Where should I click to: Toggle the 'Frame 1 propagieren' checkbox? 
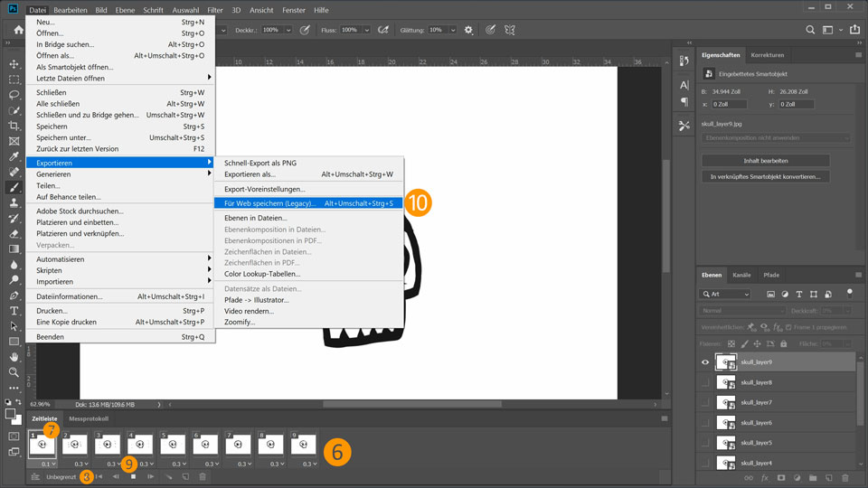point(788,327)
